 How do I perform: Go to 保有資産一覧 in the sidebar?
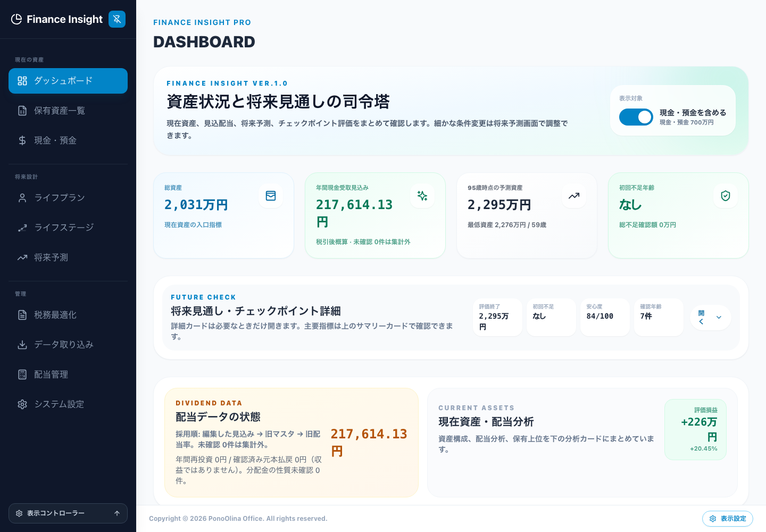(68, 111)
